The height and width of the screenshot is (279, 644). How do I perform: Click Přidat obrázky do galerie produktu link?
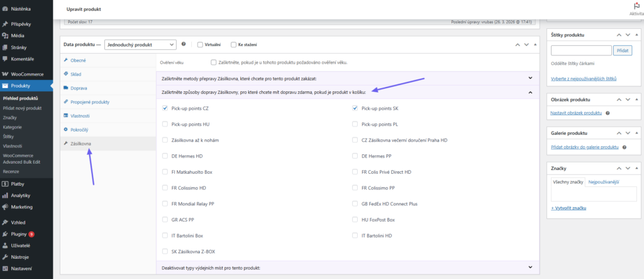pos(585,147)
